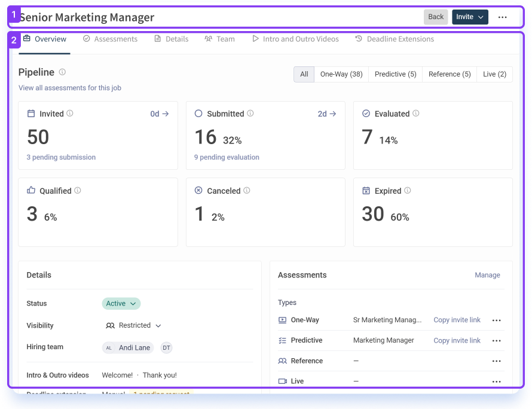Click the 3 pending submission link

coord(61,157)
